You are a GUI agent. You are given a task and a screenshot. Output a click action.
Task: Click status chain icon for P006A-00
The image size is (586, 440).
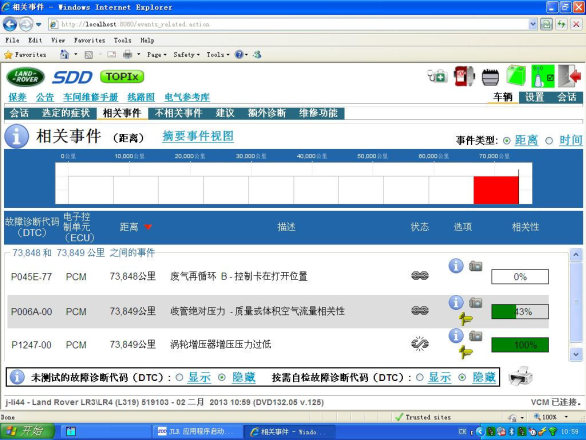click(420, 311)
